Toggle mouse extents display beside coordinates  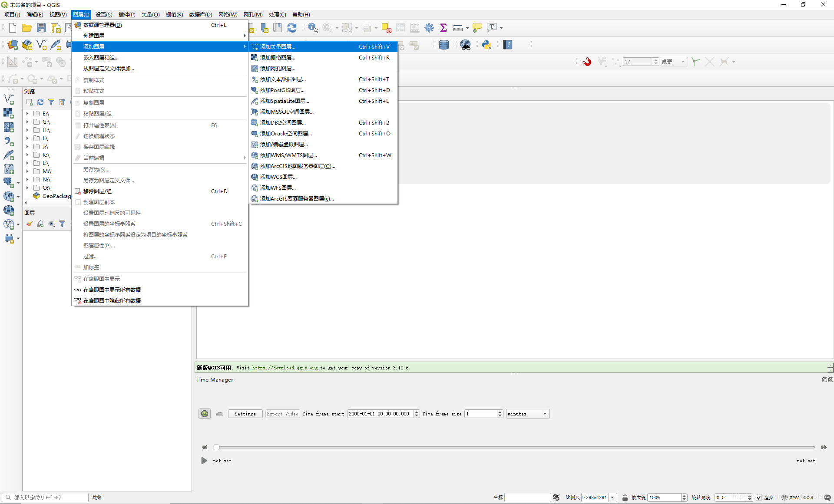(x=556, y=497)
